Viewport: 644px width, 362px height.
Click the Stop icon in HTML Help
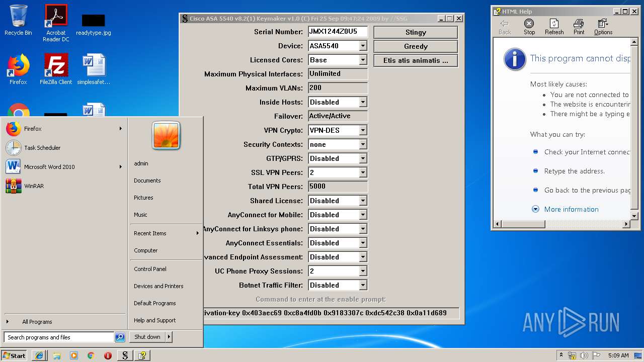coord(529,27)
